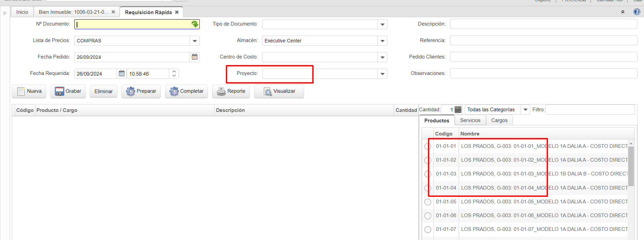The width and height of the screenshot is (644, 240).
Task: Click the Completar button
Action: click(x=187, y=91)
